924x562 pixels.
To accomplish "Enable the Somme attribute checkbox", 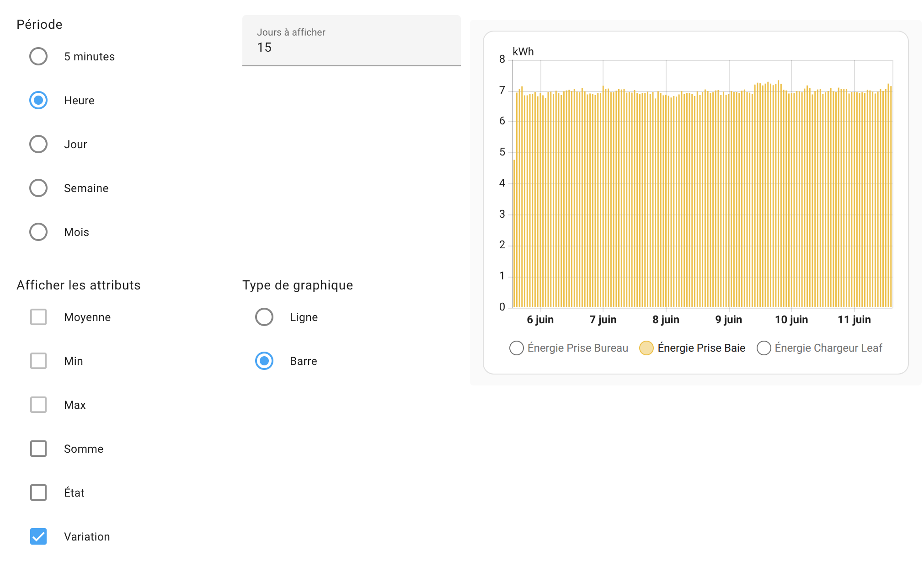I will coord(38,449).
